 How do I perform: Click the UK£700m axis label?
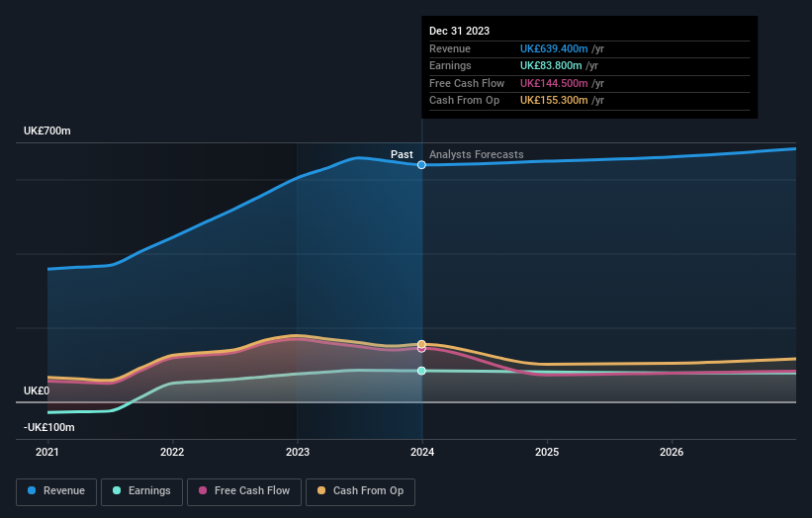pos(47,130)
